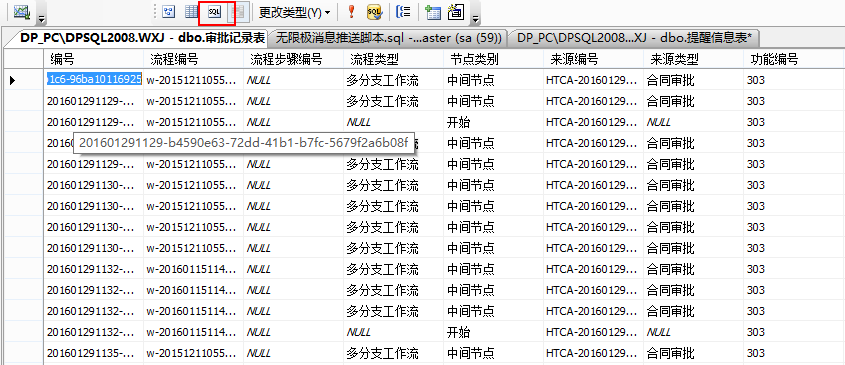This screenshot has width=845, height=365.
Task: Click 合同审批 in the 201601291135 row
Action: click(x=670, y=353)
